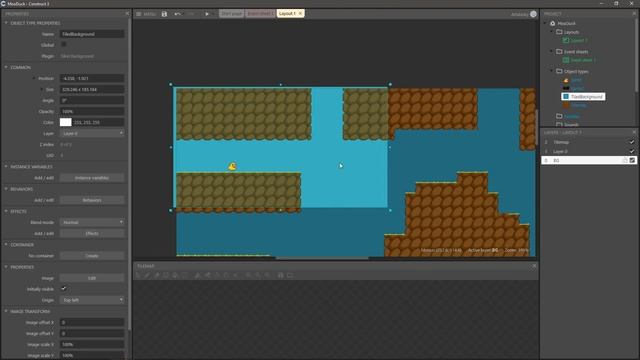Click the Effects add/edit button

pos(92,233)
